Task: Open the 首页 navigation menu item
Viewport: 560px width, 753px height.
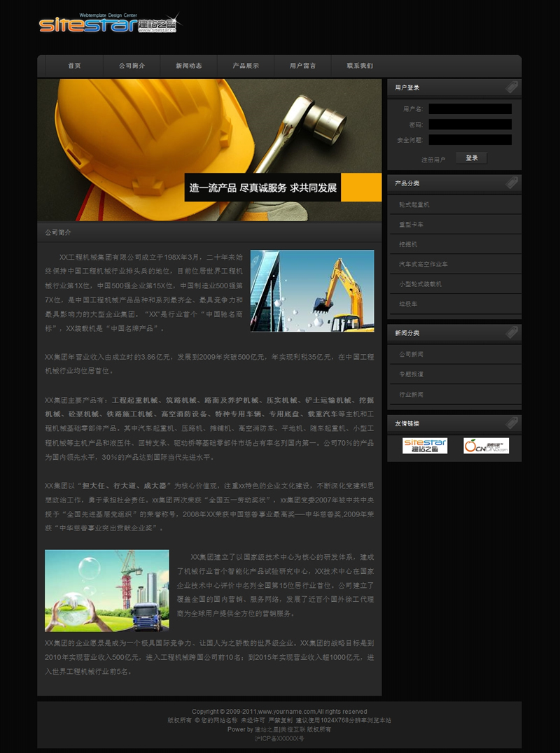Action: pyautogui.click(x=74, y=66)
